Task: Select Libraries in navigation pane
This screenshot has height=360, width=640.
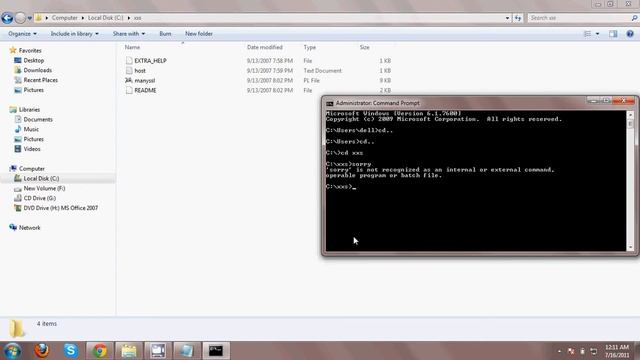Action: coord(29,109)
